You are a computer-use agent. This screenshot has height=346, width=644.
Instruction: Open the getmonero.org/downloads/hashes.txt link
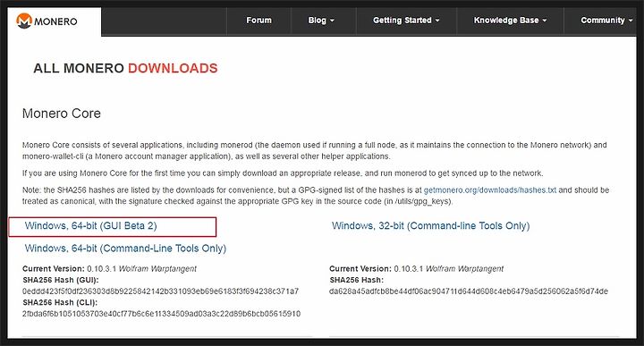click(490, 190)
